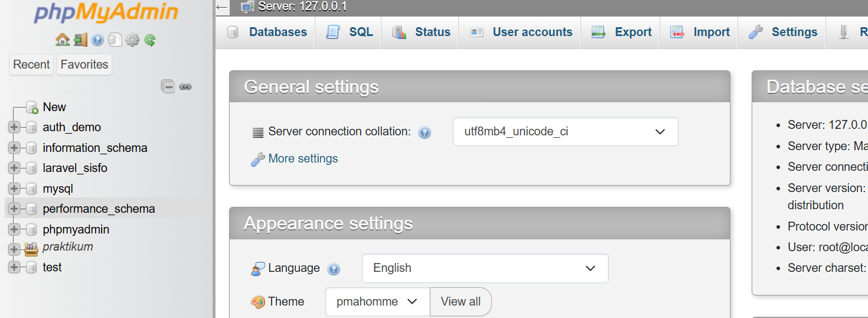Expand the praktikum database node
The image size is (868, 318).
(14, 249)
